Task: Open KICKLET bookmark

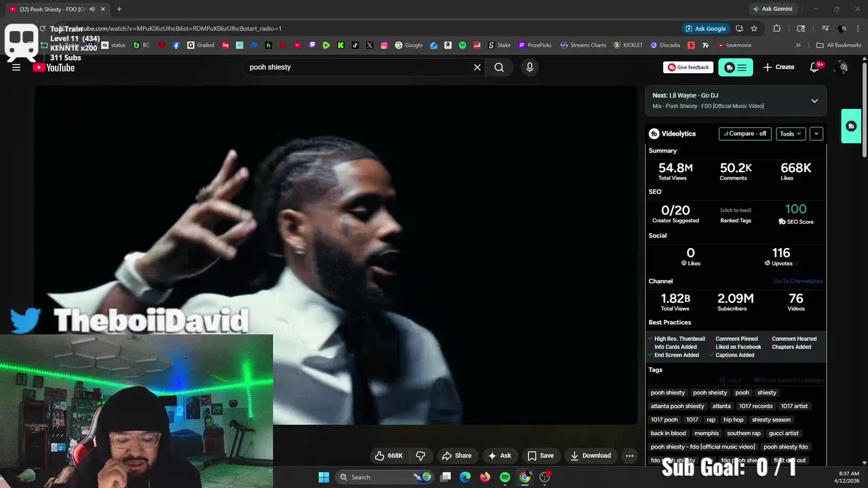Action: pos(628,45)
